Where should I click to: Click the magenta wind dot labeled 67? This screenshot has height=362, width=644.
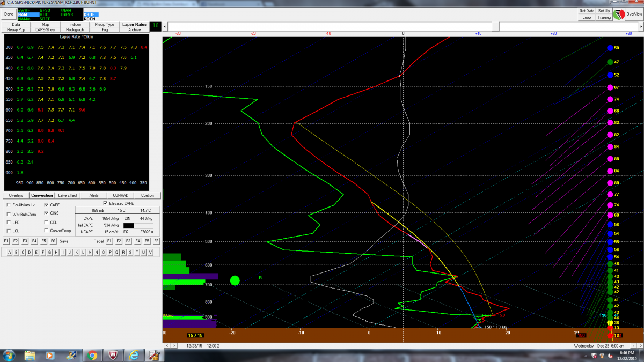pyautogui.click(x=610, y=87)
